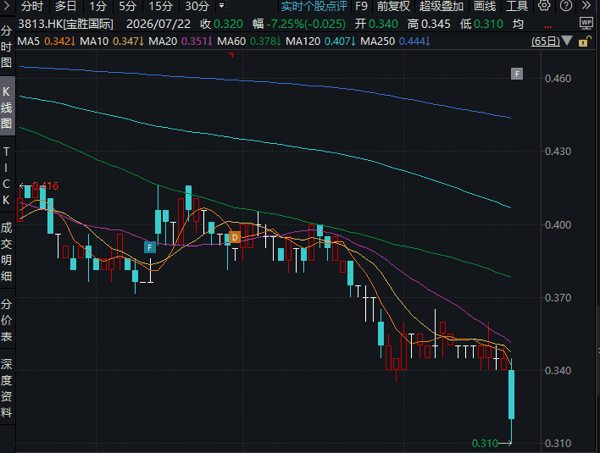
Task: Click the MA250 0.444 indicator label
Action: tap(395, 41)
